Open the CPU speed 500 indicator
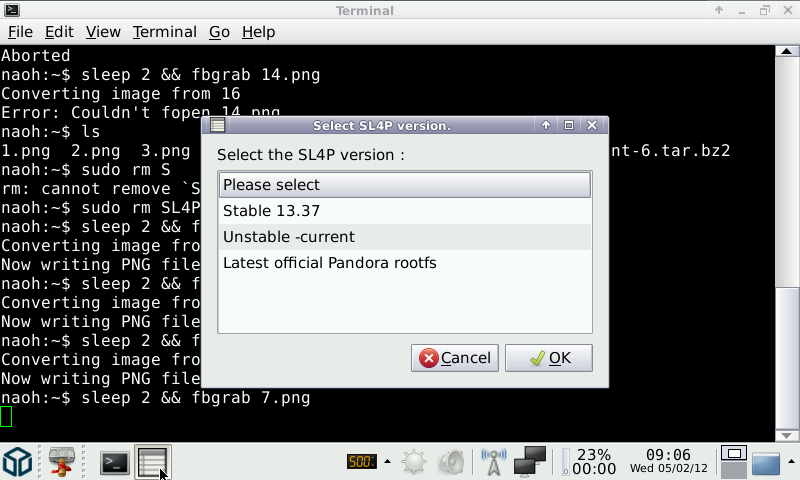This screenshot has width=800, height=480. [x=360, y=462]
